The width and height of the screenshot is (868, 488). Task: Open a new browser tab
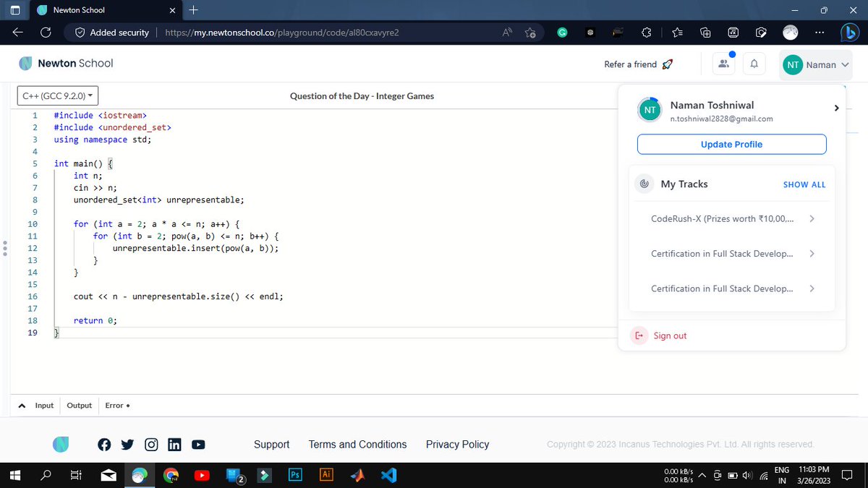point(193,10)
